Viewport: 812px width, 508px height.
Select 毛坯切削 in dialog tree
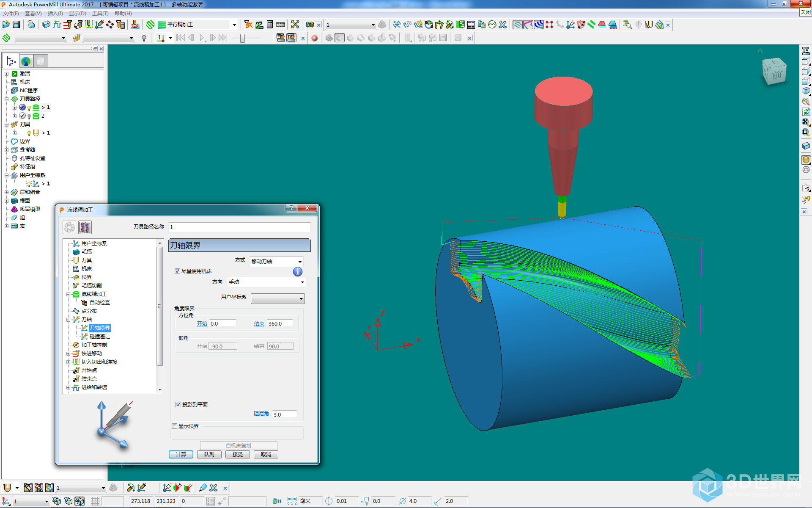[91, 286]
